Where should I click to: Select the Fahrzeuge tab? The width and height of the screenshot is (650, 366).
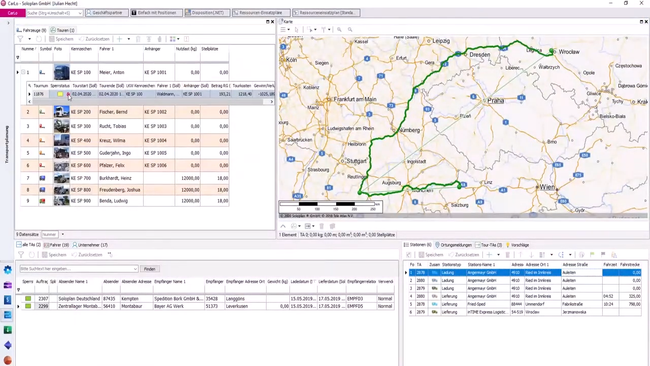[32, 30]
